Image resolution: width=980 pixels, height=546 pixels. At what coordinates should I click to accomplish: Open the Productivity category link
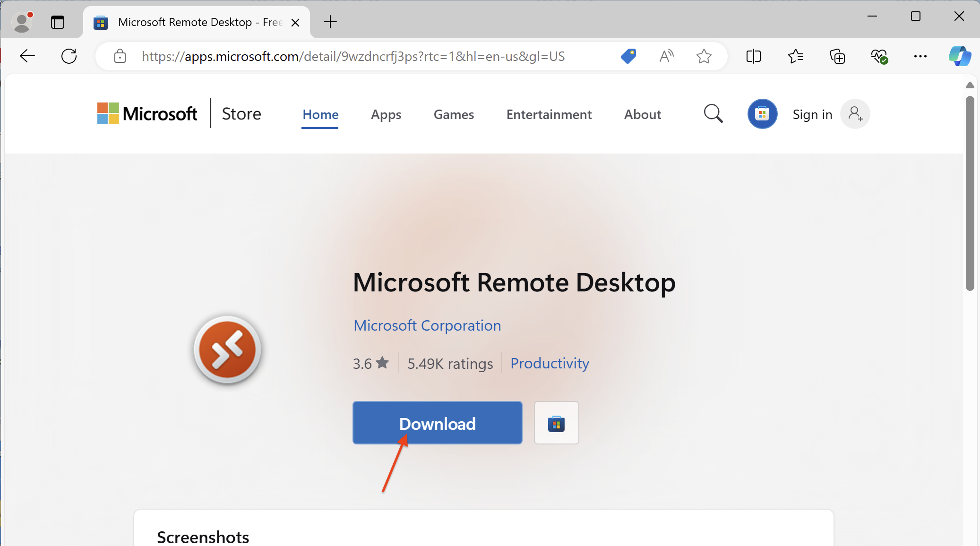(550, 363)
